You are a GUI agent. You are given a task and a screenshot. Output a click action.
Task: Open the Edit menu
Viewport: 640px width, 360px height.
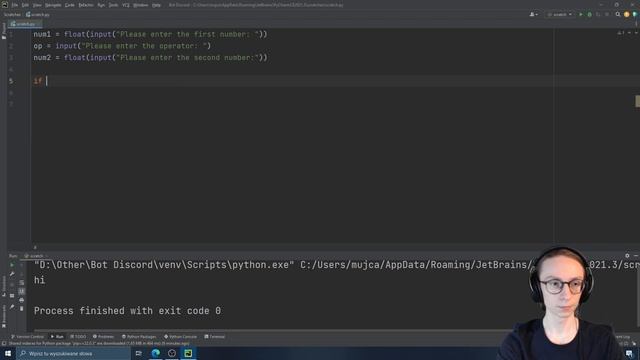[25, 5]
